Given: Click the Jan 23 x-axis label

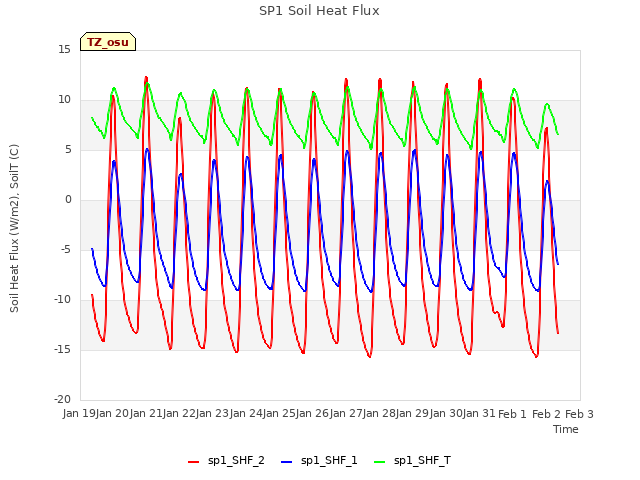Looking at the screenshot, I should (x=212, y=413).
